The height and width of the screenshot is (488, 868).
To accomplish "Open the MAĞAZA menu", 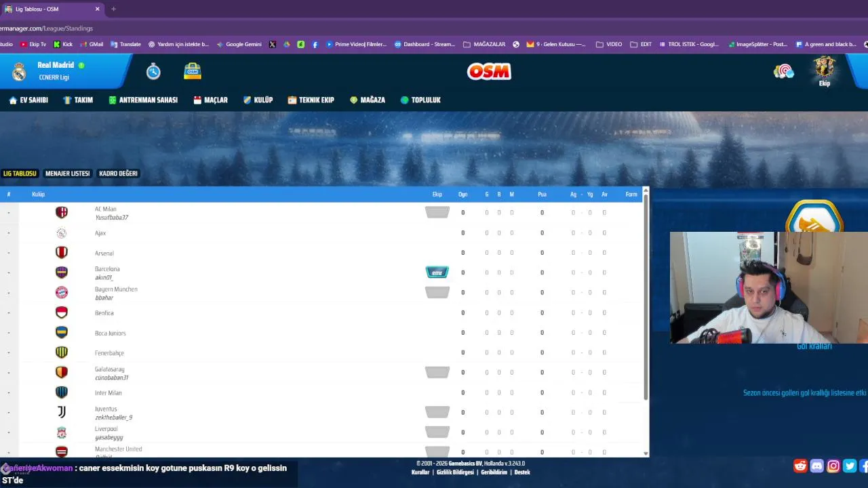I will [x=368, y=100].
